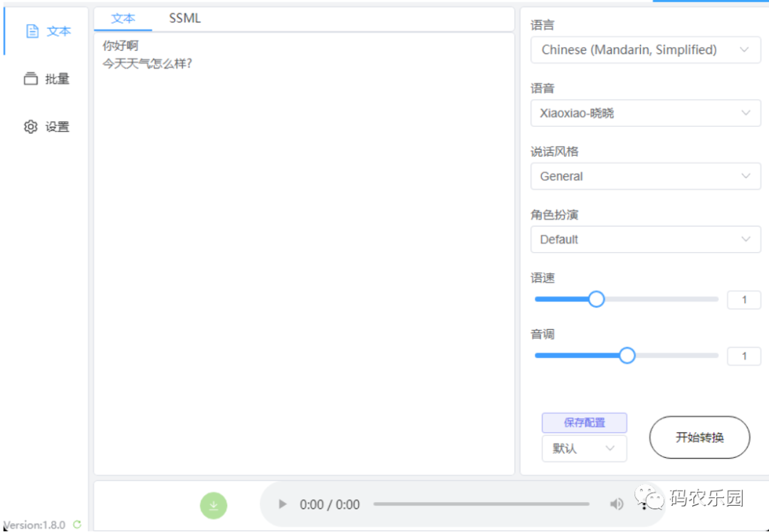
Task: Open the Xiaoxiao-晓晓 voice dropdown
Action: (x=644, y=113)
